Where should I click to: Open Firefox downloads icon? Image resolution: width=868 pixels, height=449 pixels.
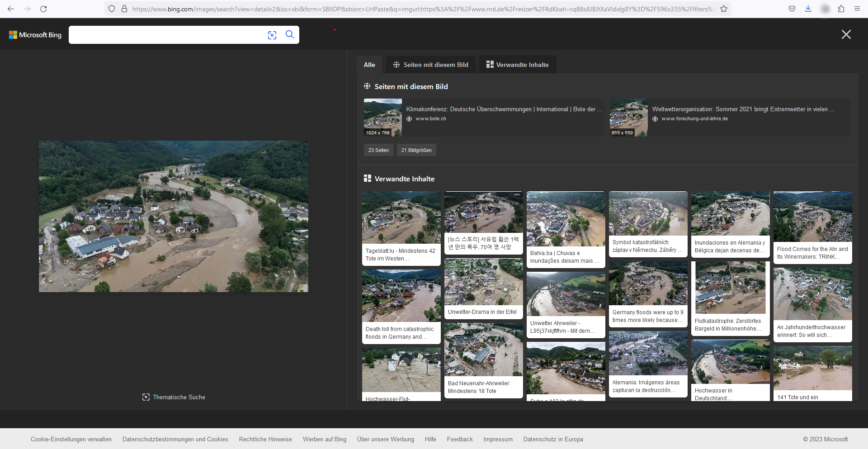808,9
